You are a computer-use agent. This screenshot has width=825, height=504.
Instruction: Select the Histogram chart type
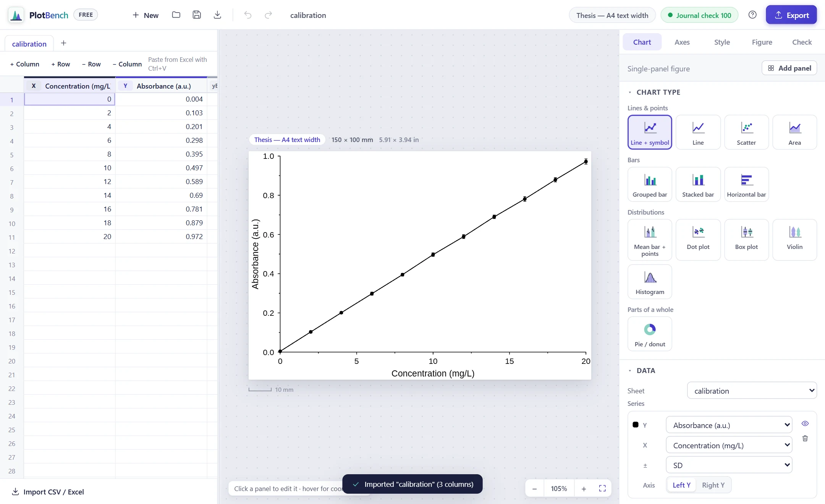pos(650,281)
